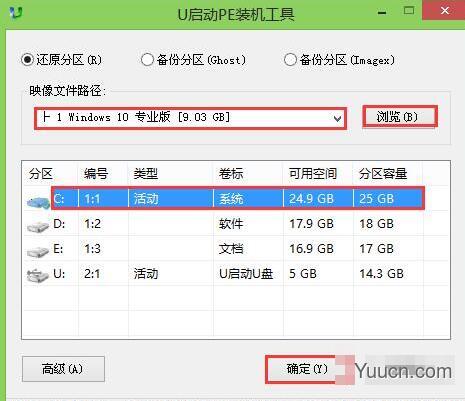
Task: Select 还原分区 (R) radio button
Action: 27,60
